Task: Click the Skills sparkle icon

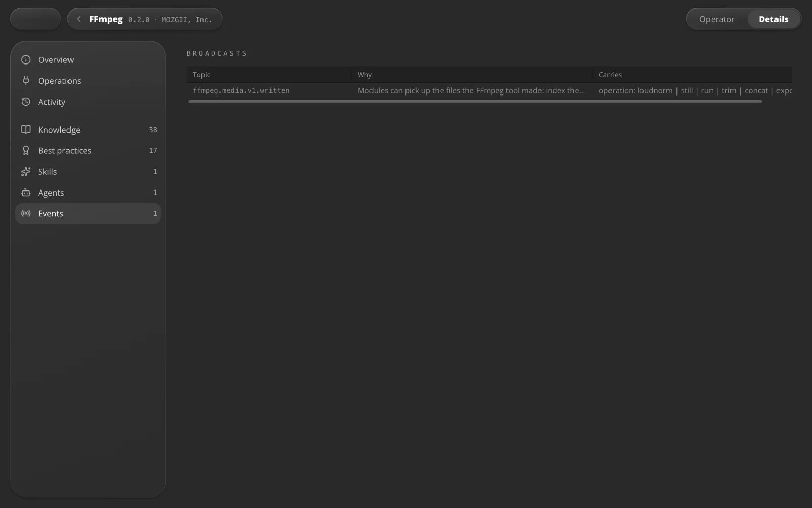Action: (26, 172)
